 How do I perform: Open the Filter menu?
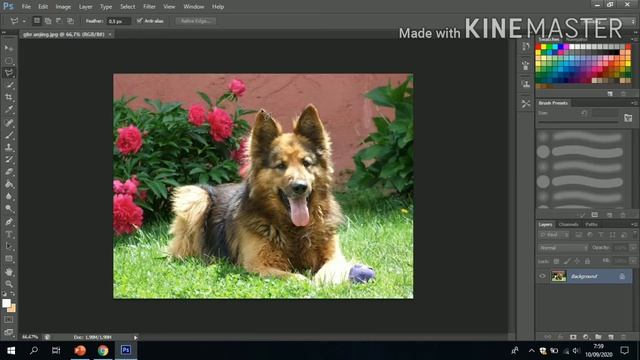(149, 7)
